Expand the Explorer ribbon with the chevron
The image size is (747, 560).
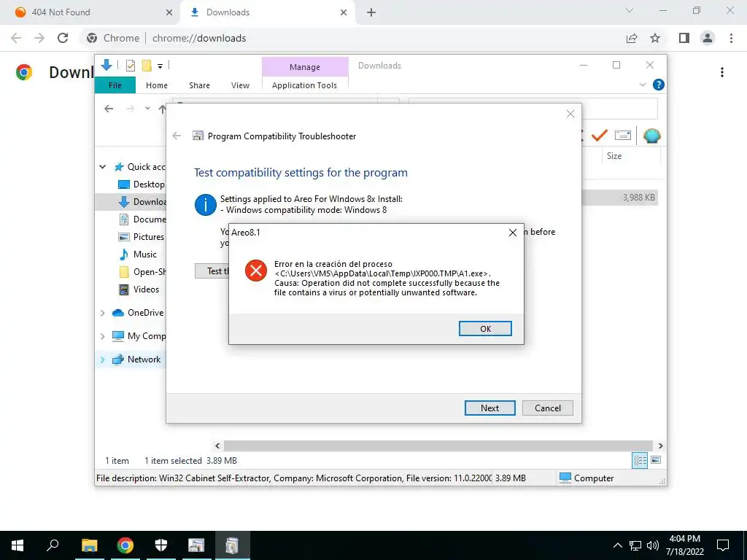click(x=642, y=85)
